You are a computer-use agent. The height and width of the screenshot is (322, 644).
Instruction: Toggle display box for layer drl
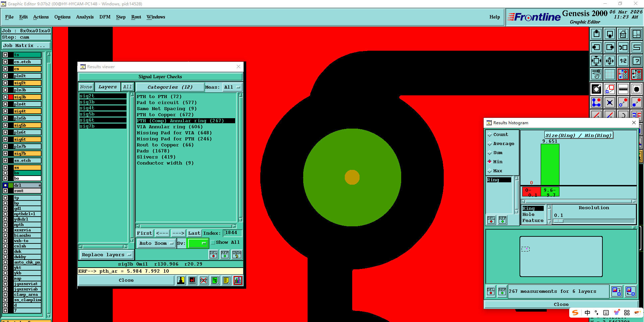[5, 185]
